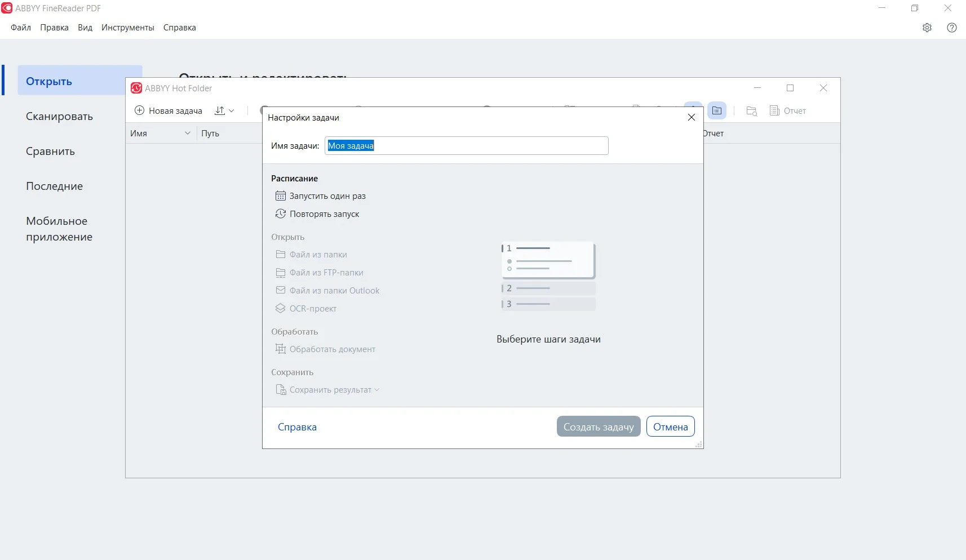The image size is (966, 560).
Task: Choose the Файл из FTP-папки step
Action: 320,273
